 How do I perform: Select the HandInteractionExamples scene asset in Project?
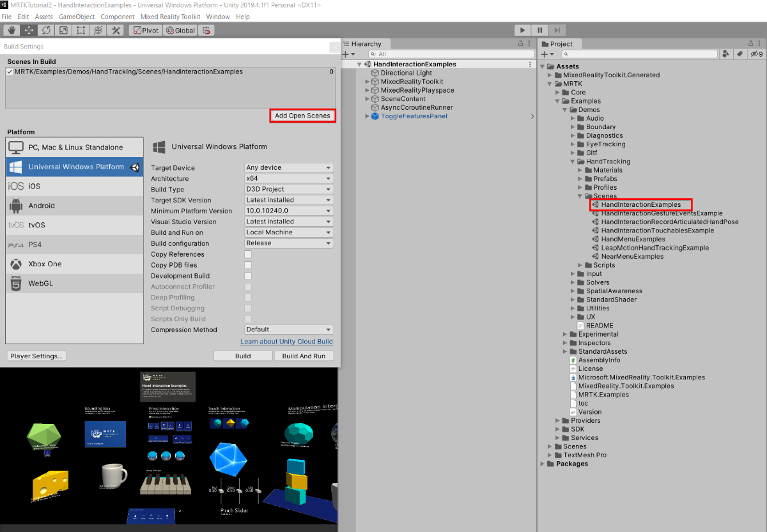(x=640, y=204)
